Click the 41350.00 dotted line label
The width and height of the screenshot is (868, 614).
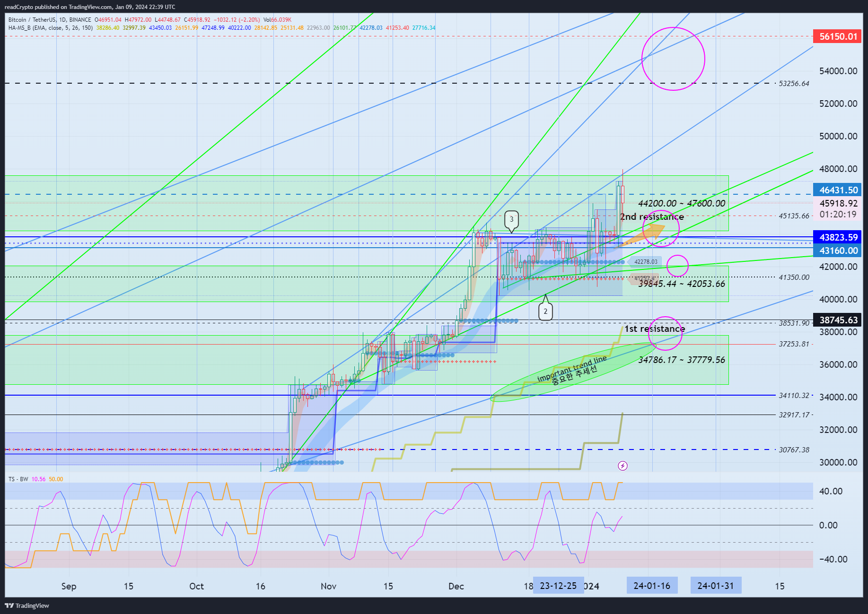click(x=794, y=277)
